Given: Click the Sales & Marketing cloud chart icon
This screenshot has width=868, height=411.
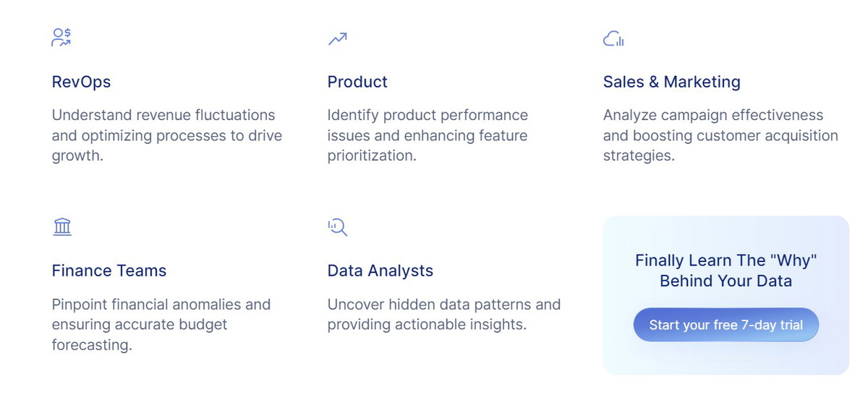Looking at the screenshot, I should pos(613,38).
